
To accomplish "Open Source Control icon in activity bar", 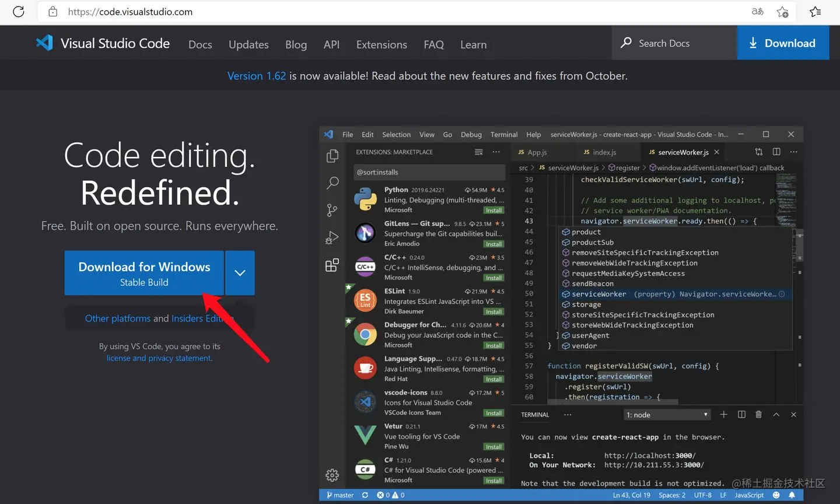I will 332,210.
